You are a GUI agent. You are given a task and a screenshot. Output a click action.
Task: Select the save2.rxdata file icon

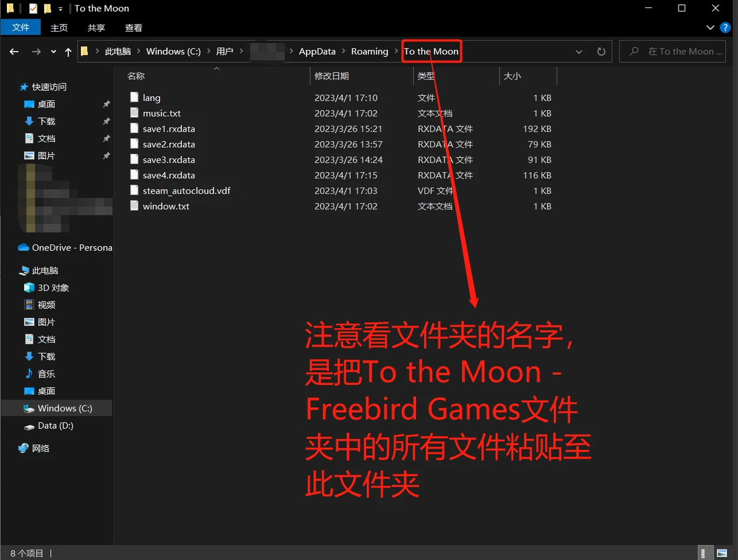coord(134,144)
